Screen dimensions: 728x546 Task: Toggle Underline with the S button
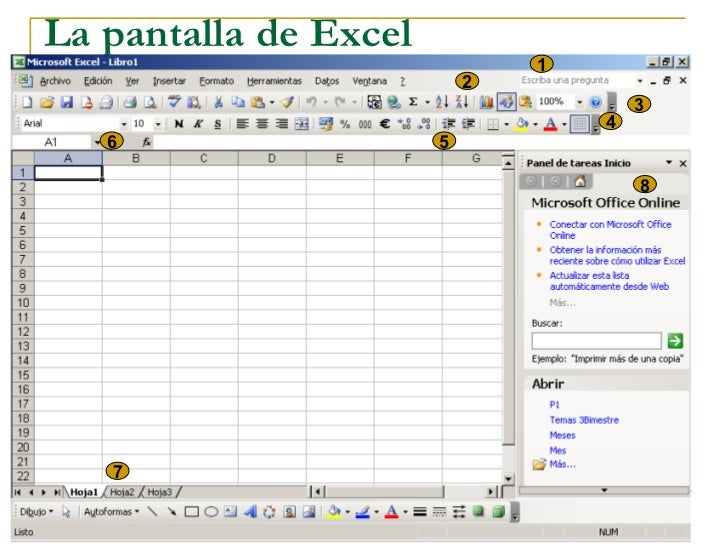click(217, 124)
